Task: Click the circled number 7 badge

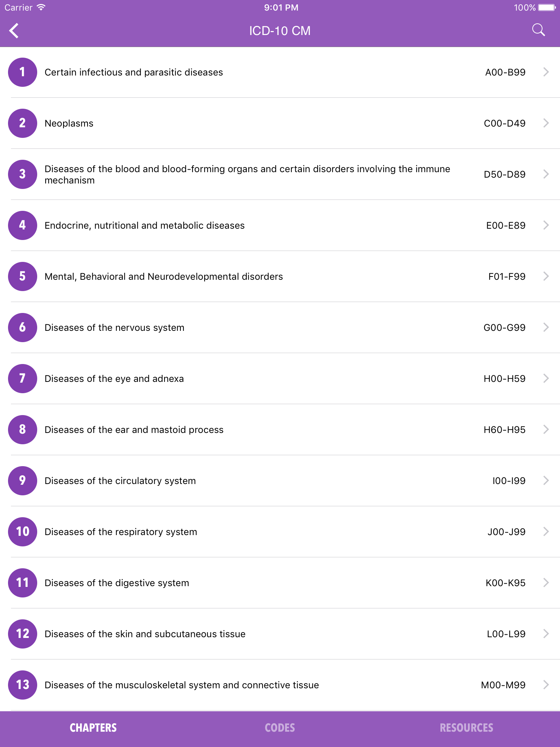Action: pos(22,379)
